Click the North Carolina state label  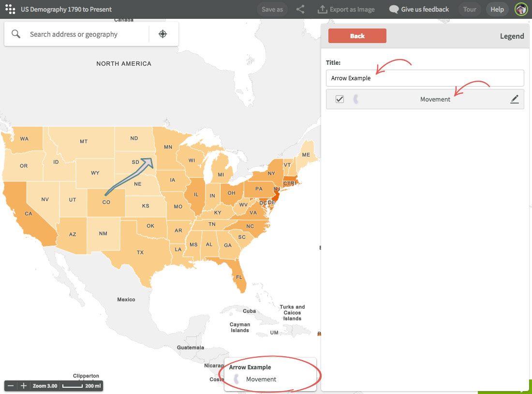250,226
